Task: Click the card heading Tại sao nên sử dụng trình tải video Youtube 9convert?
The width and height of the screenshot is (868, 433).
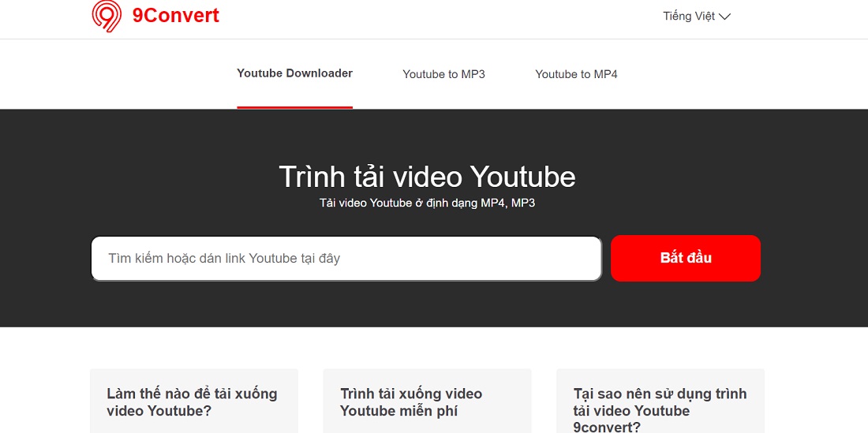Action: [660, 410]
